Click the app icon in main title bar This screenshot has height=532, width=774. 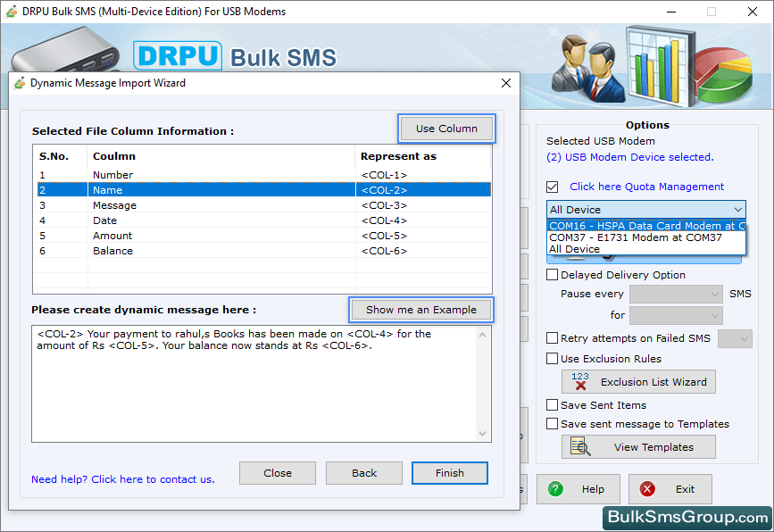click(x=11, y=12)
